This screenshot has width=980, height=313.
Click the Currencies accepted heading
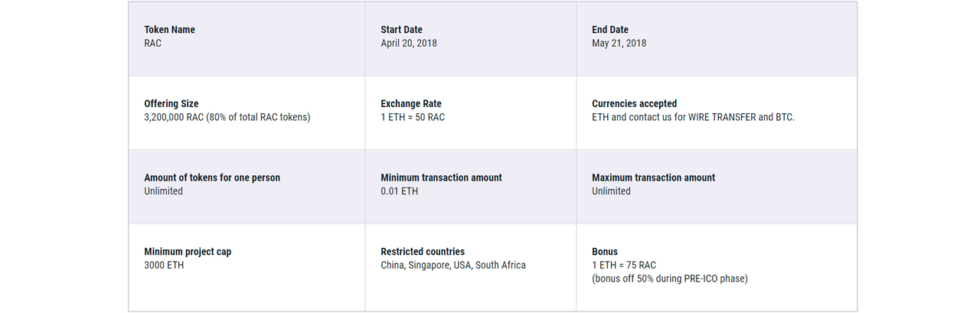click(635, 104)
